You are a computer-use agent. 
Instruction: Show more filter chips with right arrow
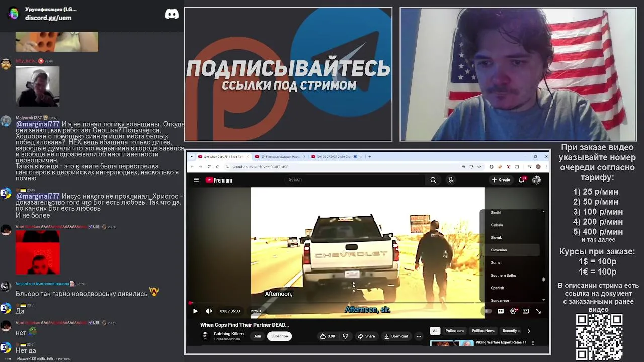click(x=529, y=331)
